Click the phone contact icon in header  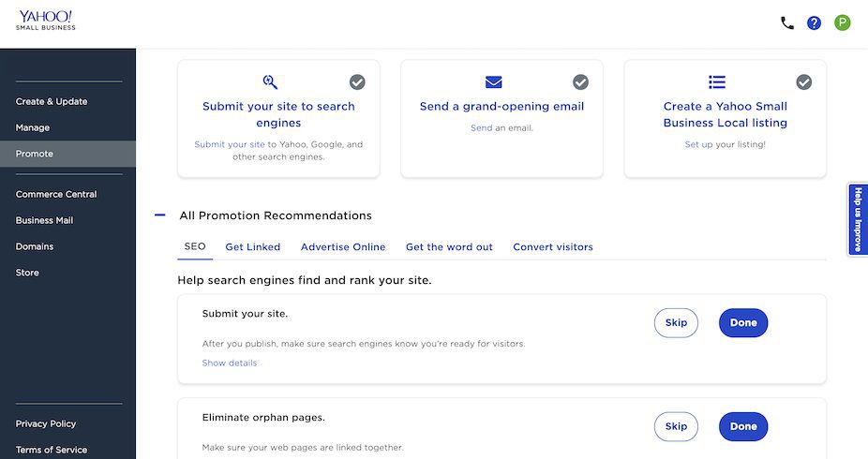coord(787,22)
